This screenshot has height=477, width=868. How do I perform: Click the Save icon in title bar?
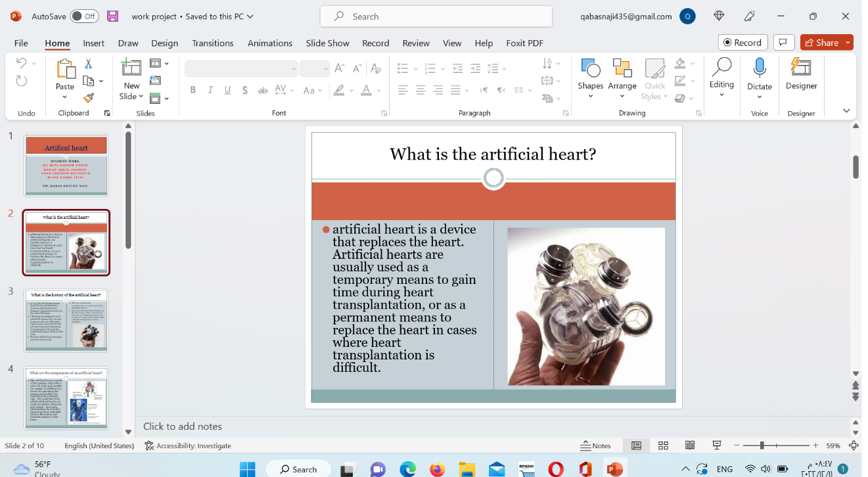[113, 16]
